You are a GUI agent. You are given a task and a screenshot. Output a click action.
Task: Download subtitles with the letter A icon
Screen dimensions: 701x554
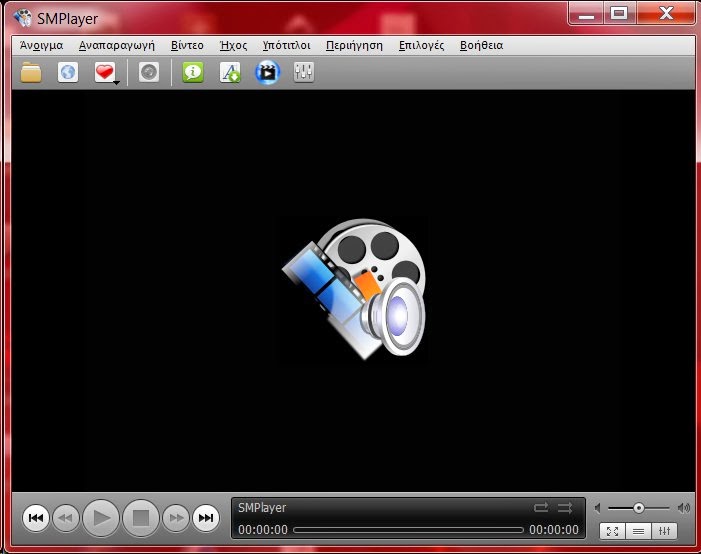pyautogui.click(x=230, y=72)
